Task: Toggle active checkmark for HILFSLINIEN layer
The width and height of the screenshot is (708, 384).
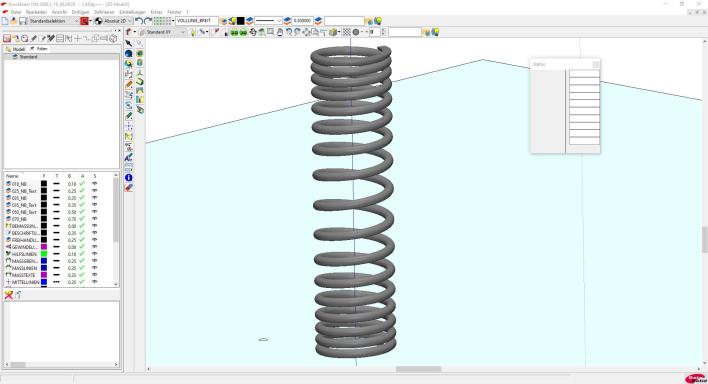Action: click(82, 254)
